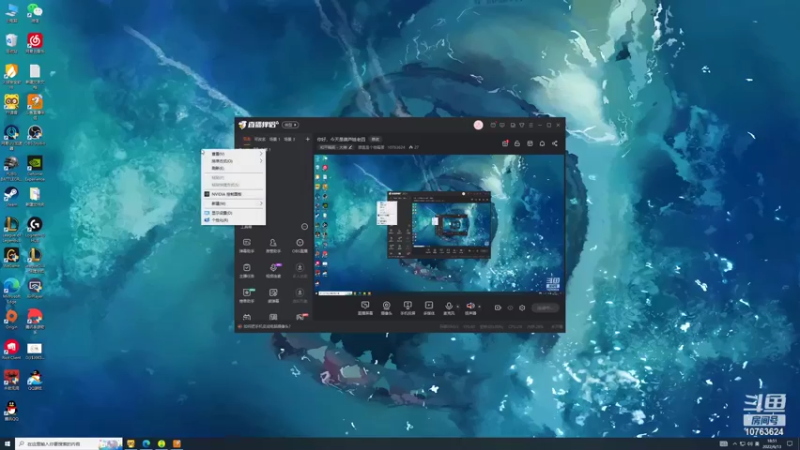
Task: Switch to the 场景 1 scene tab
Action: tap(275, 139)
